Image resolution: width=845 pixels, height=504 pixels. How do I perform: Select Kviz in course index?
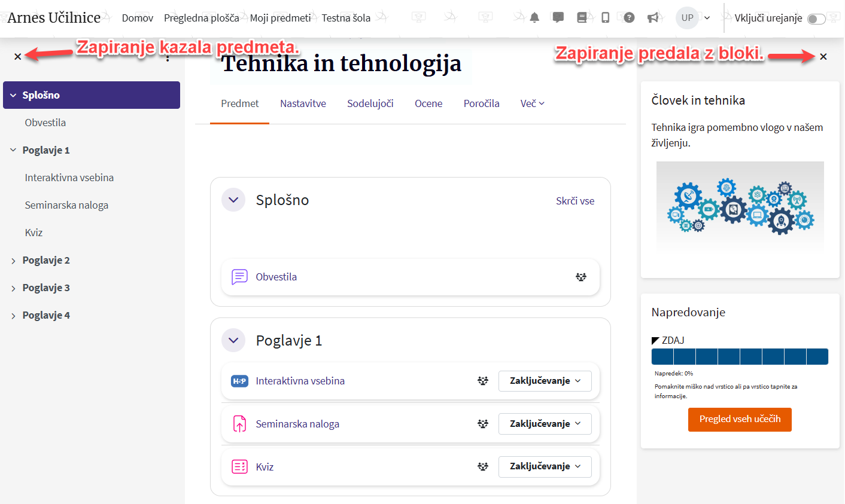click(34, 233)
